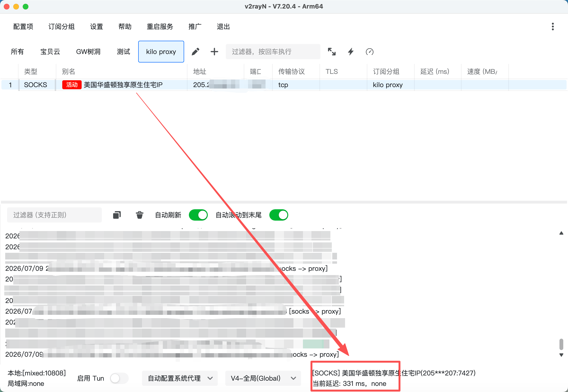Screen dimensions: 568x392
Task: Open the V4-全局(Global) routing dropdown
Action: (x=263, y=378)
